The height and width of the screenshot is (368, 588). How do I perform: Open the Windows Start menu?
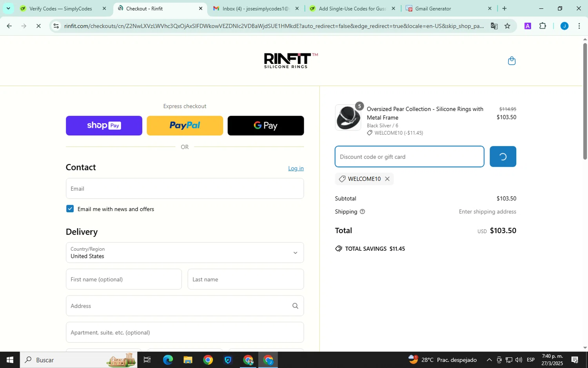tap(10, 360)
